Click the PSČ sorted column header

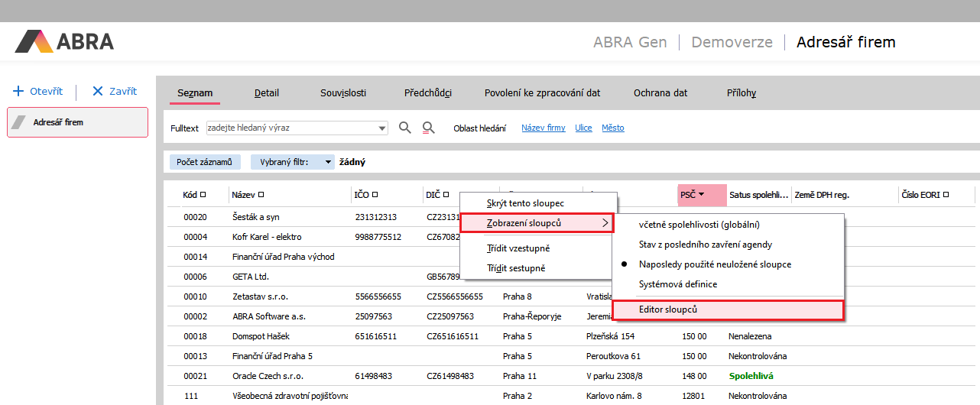(693, 195)
